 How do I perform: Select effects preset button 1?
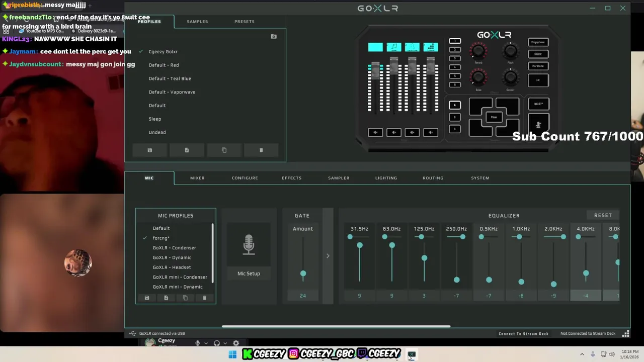(x=455, y=41)
